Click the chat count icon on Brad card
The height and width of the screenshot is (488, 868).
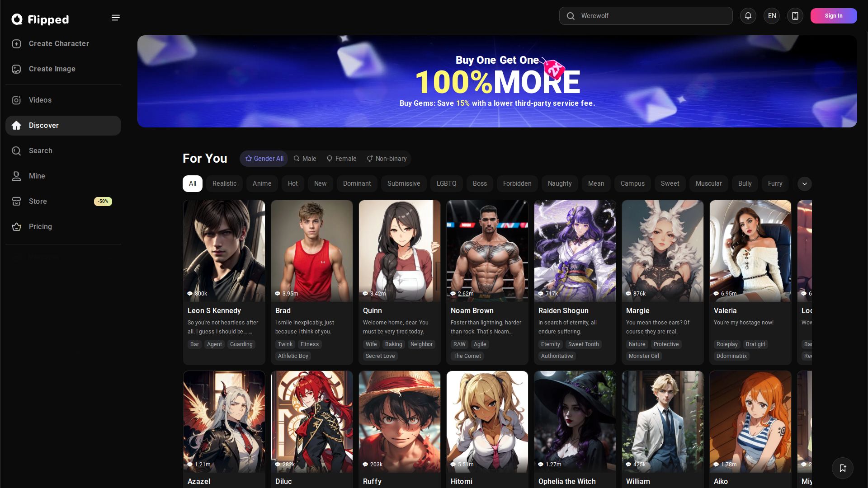click(x=278, y=294)
